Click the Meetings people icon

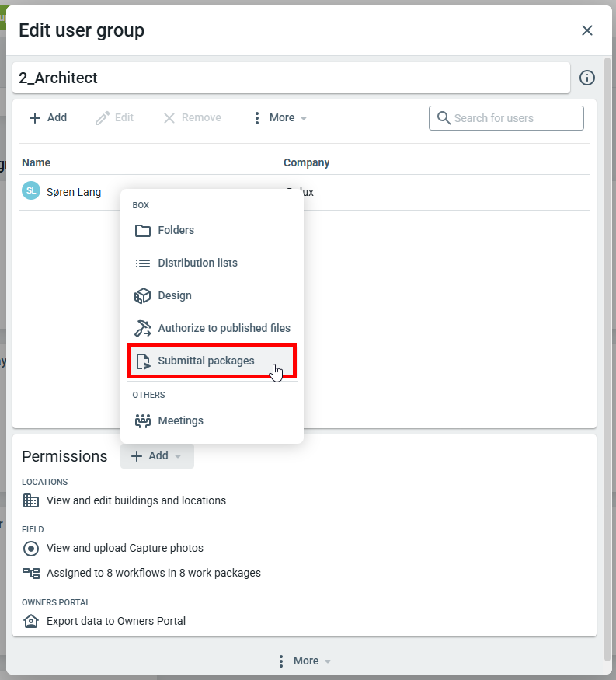pos(142,421)
